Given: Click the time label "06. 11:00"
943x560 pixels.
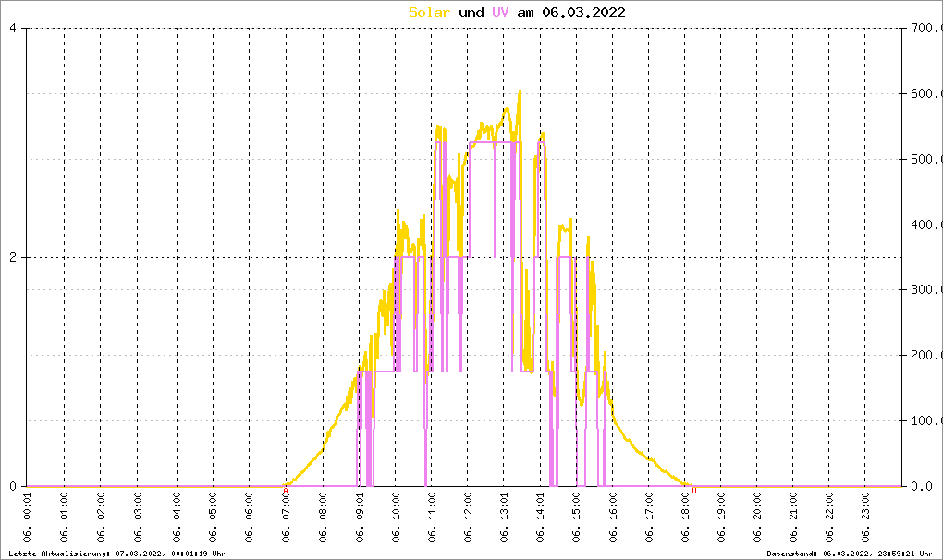Looking at the screenshot, I should click(x=432, y=517).
